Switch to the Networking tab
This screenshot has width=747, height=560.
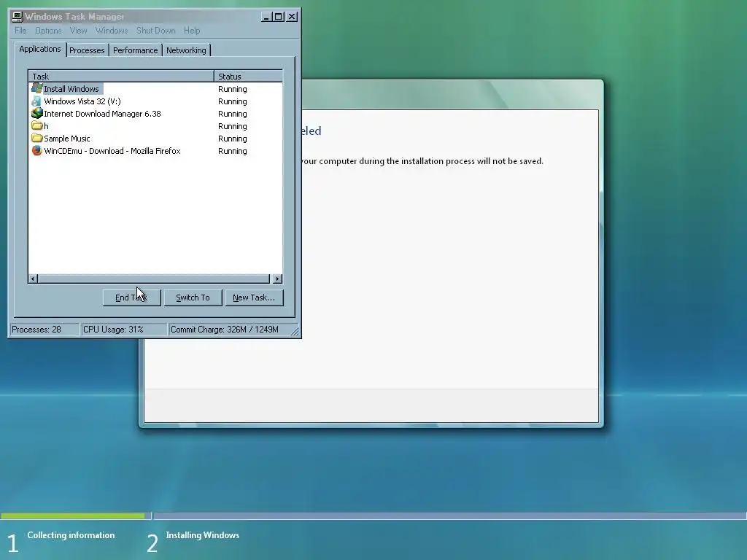[186, 50]
